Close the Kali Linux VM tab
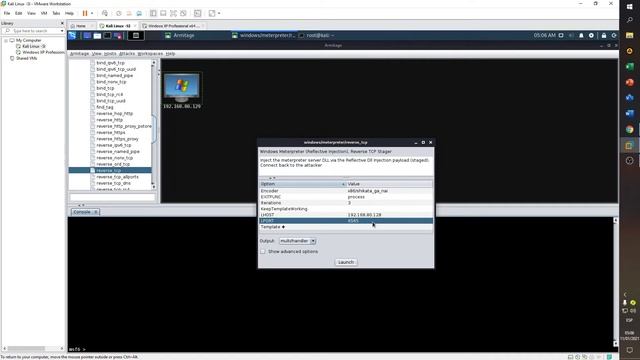 point(135,26)
